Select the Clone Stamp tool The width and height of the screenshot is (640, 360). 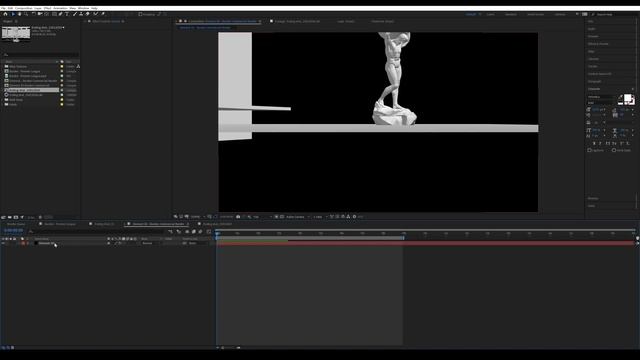pyautogui.click(x=81, y=14)
